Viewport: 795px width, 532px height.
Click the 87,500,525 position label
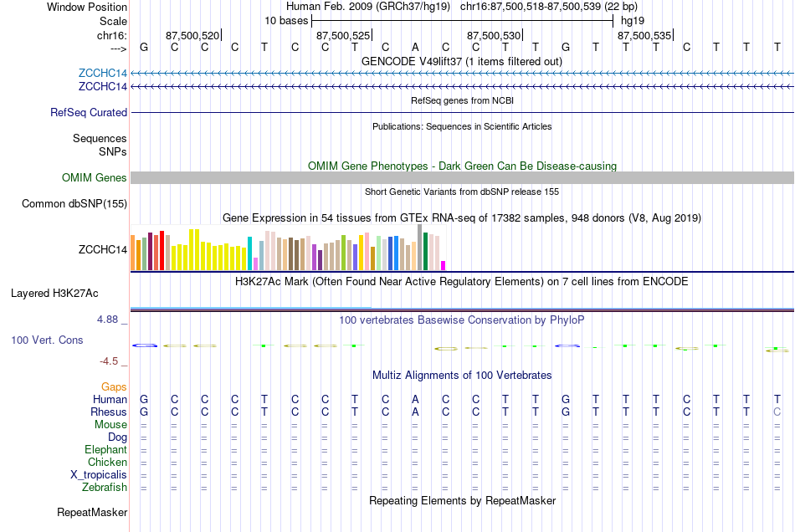pyautogui.click(x=343, y=35)
